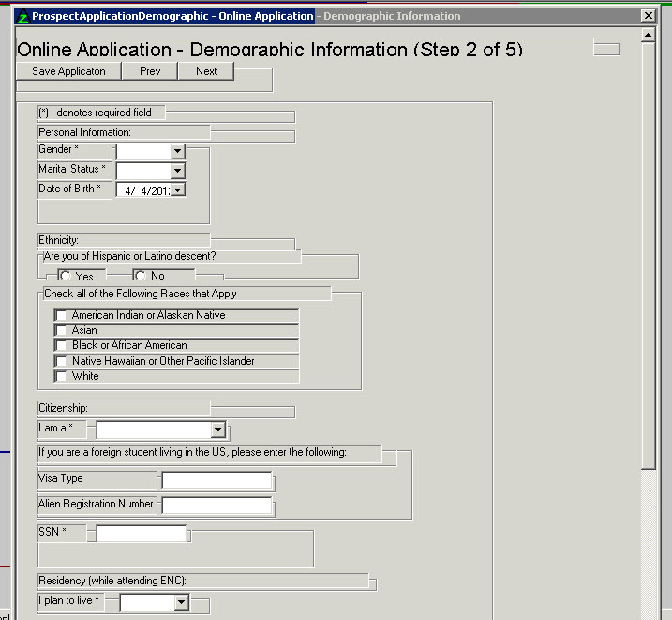Toggle the White race checkbox
The image size is (672, 620).
click(x=62, y=376)
